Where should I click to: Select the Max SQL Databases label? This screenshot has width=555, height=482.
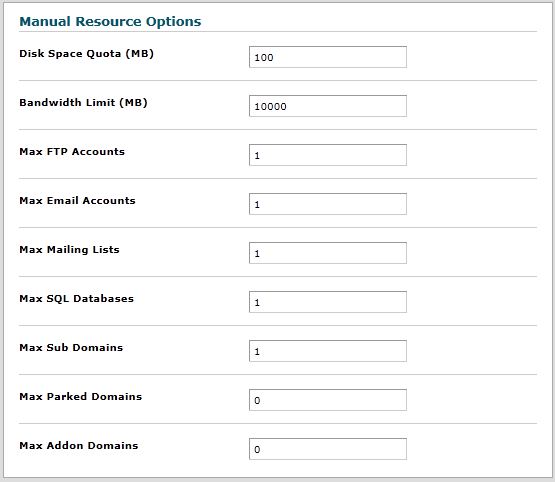coord(76,299)
